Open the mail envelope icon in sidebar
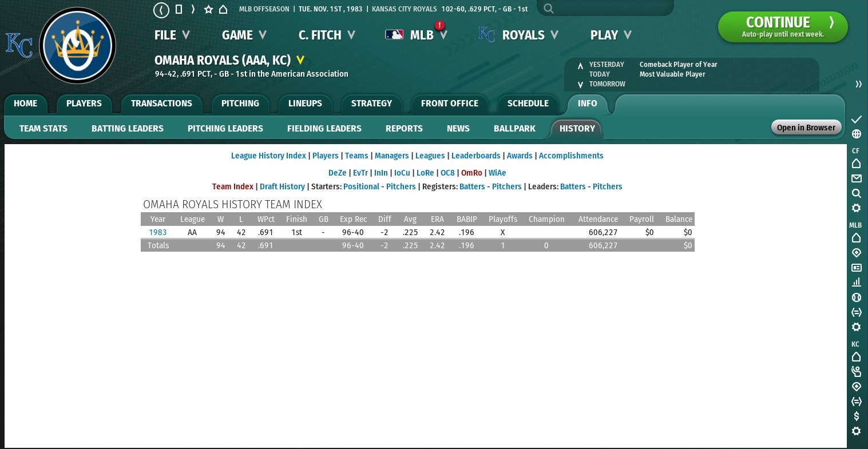This screenshot has height=449, width=868. (856, 178)
